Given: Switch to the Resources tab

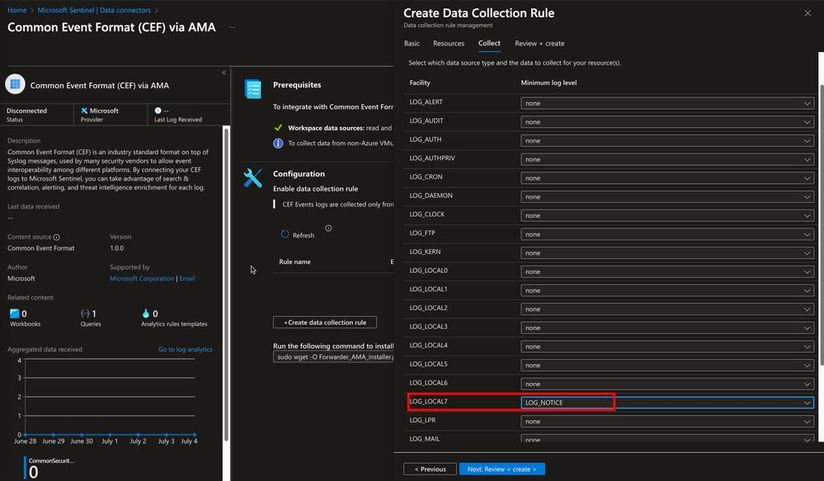Looking at the screenshot, I should click(x=448, y=43).
